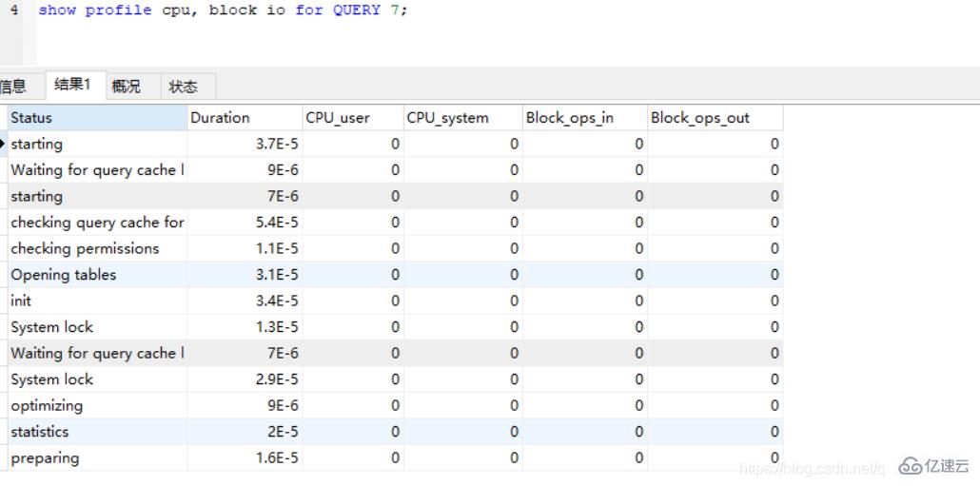Click the 3.1E-5 duration value
This screenshot has width=980, height=486.
click(277, 275)
